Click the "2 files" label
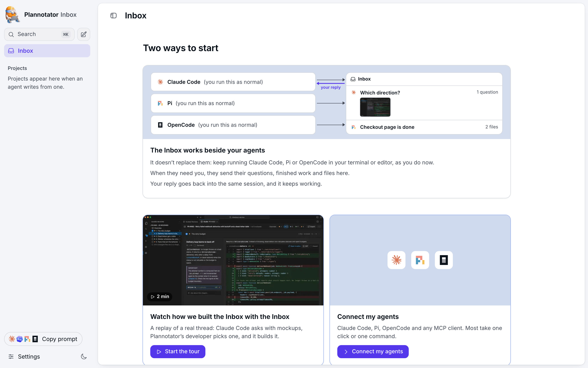 pyautogui.click(x=492, y=127)
